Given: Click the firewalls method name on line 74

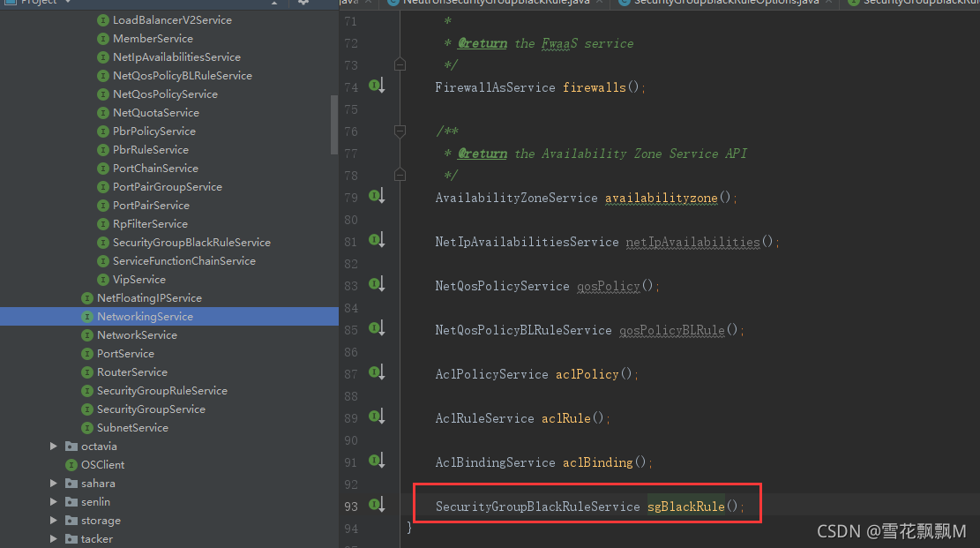Looking at the screenshot, I should (x=594, y=87).
